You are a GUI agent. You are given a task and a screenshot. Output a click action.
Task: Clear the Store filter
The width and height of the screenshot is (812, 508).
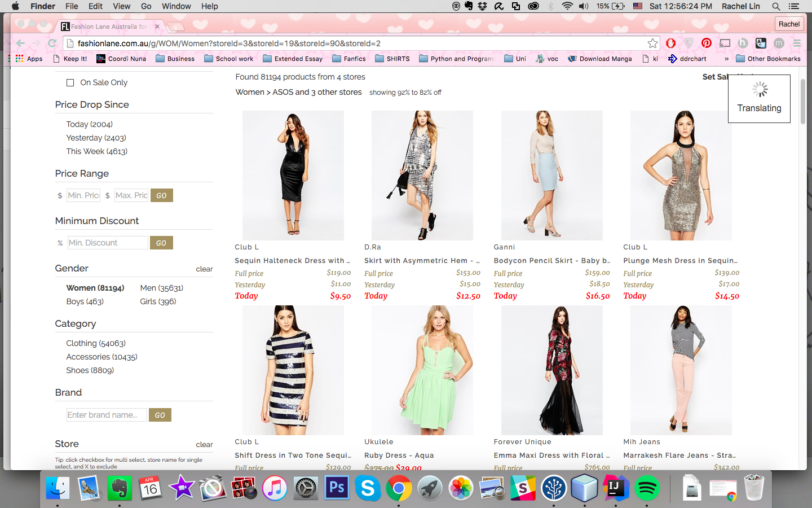click(x=204, y=445)
